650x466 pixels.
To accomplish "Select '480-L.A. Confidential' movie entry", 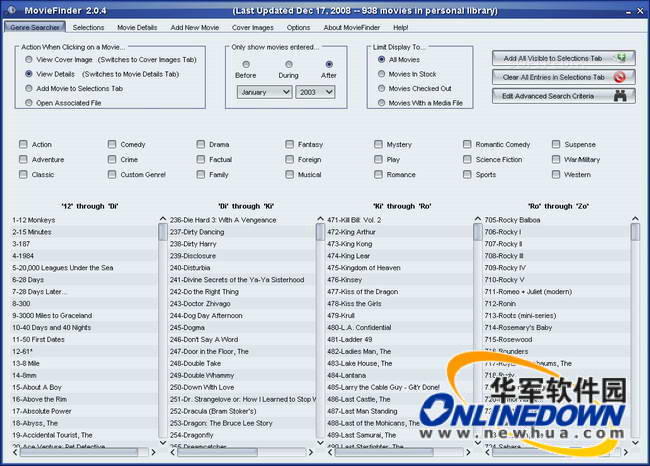I will [x=399, y=328].
